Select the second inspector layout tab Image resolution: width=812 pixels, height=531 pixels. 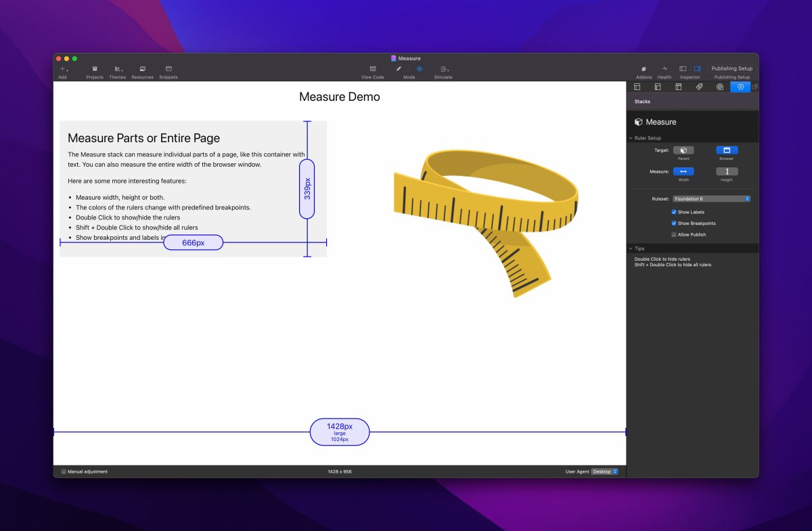click(x=658, y=87)
